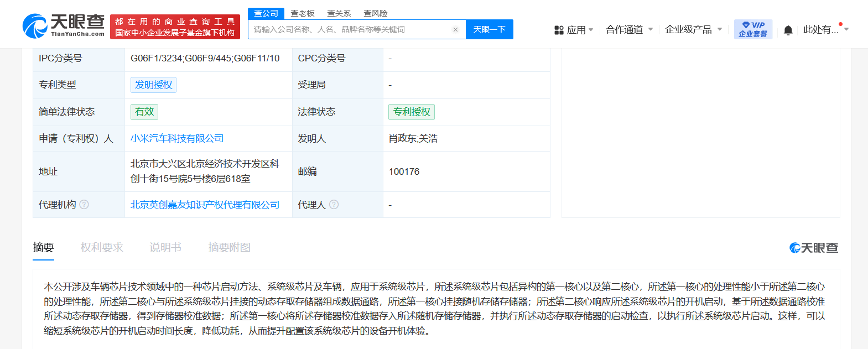Select the 查老板 search tab
This screenshot has width=868, height=349.
click(303, 13)
